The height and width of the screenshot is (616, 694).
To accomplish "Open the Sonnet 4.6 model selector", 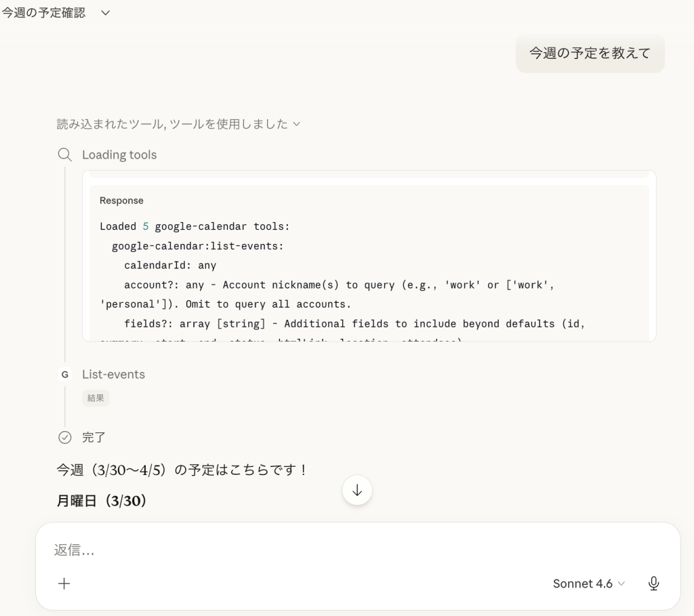I will tap(588, 583).
